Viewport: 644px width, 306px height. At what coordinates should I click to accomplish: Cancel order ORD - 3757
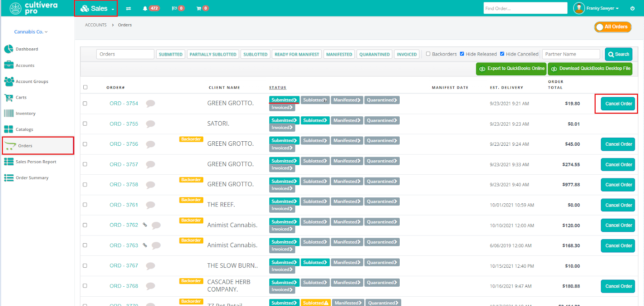click(x=618, y=165)
